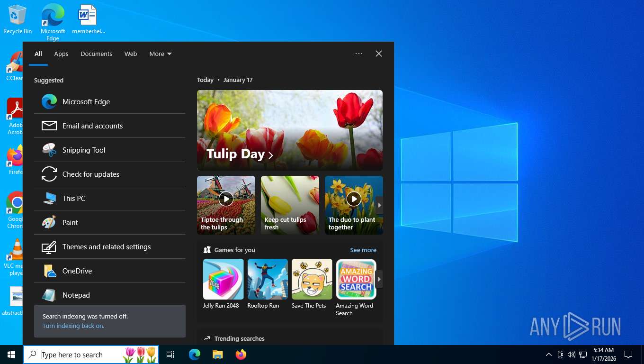Focus the Type here to search box
This screenshot has width=644, height=364.
[91, 355]
